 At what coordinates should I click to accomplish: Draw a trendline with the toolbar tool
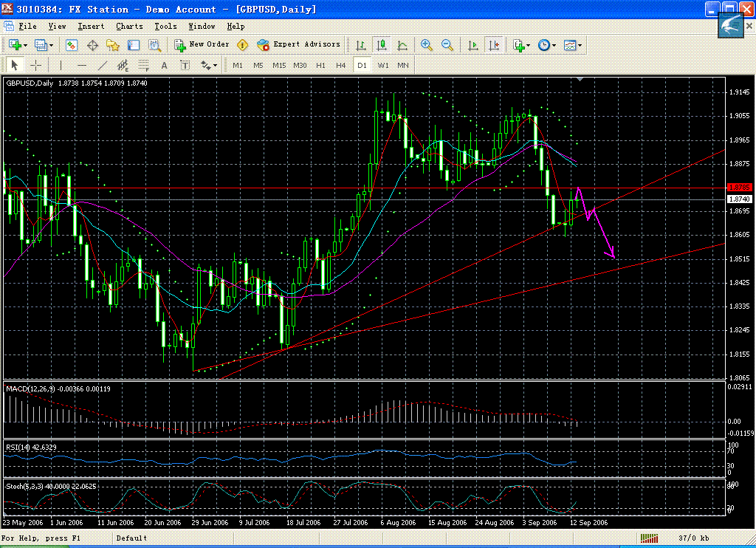[x=103, y=65]
